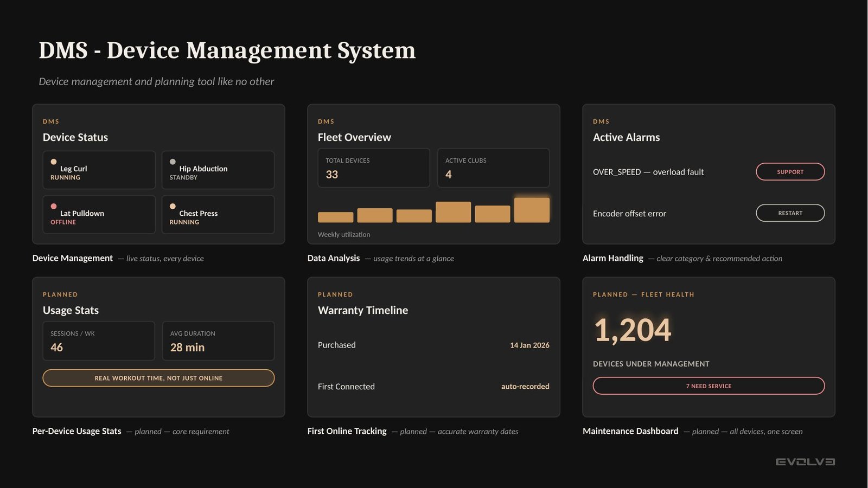This screenshot has width=868, height=488.
Task: Open the ACTIVE CLUBS 4 tile
Action: (494, 168)
